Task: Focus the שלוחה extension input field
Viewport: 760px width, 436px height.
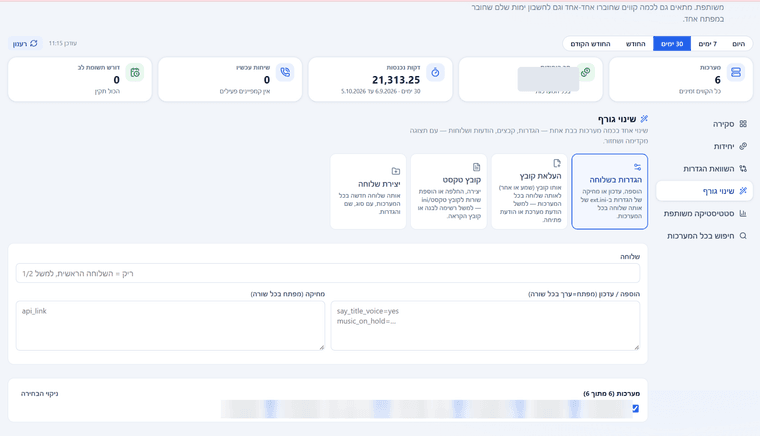Action: [x=328, y=273]
